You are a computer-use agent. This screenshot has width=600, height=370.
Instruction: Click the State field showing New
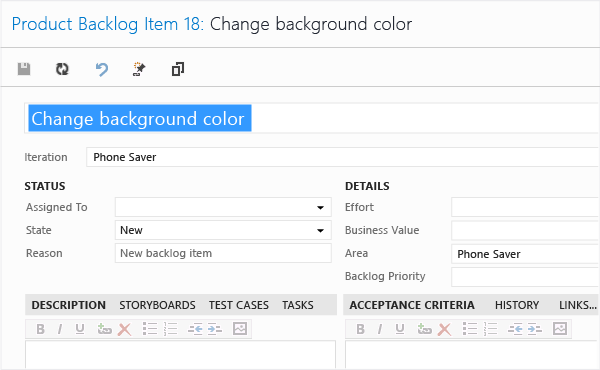pos(223,230)
